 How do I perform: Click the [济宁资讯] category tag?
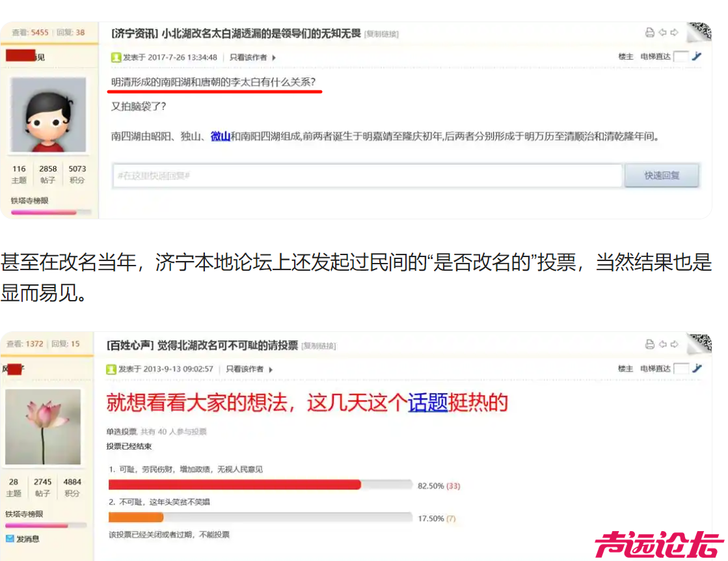tap(135, 33)
